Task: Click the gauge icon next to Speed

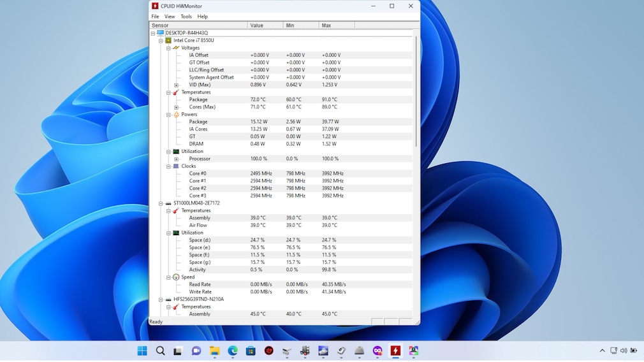Action: pos(176,277)
